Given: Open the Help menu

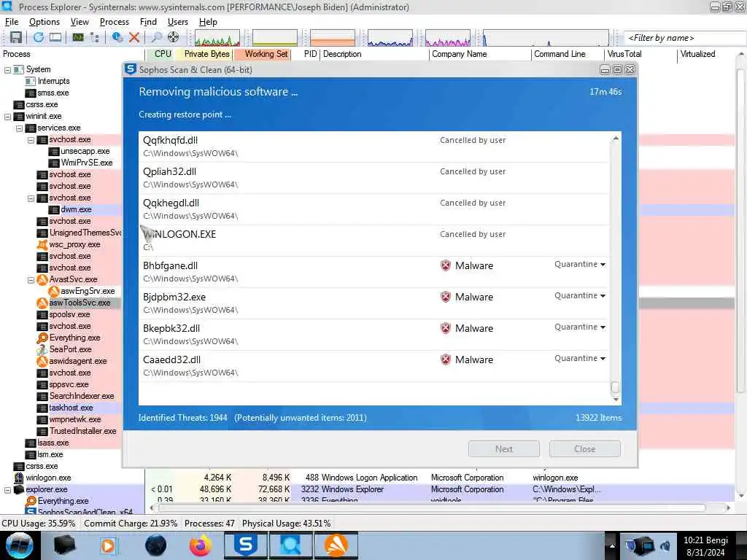Looking at the screenshot, I should tap(208, 22).
